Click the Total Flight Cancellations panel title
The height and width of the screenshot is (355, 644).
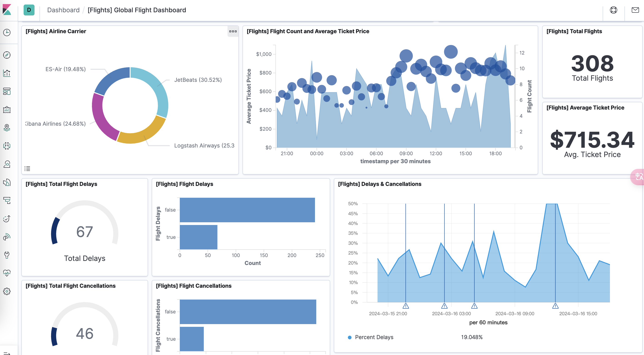tap(70, 286)
